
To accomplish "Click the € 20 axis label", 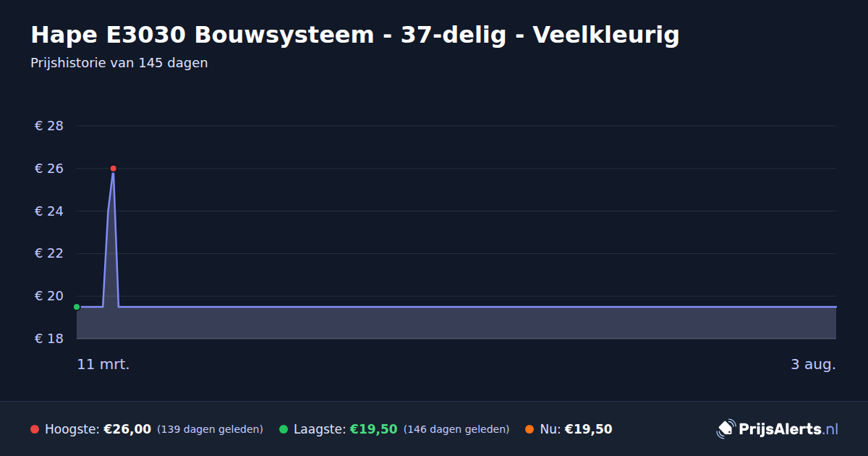I will 49,296.
